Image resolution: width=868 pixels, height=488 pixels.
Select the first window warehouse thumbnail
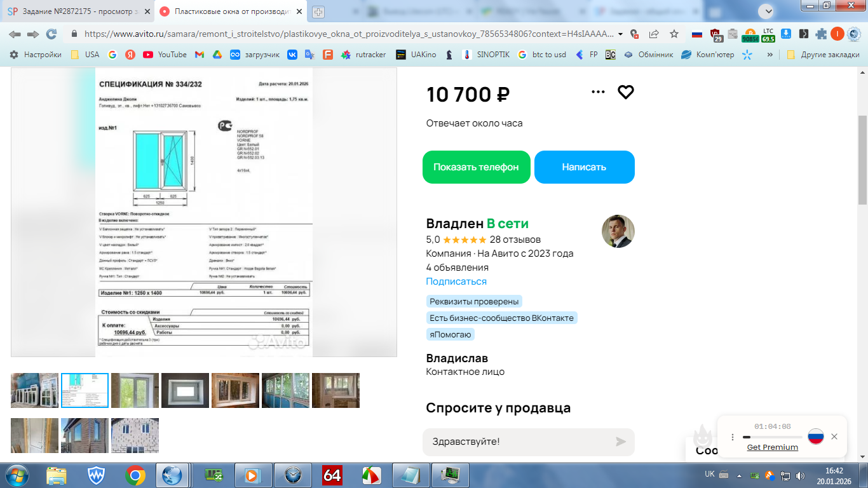pos(34,390)
